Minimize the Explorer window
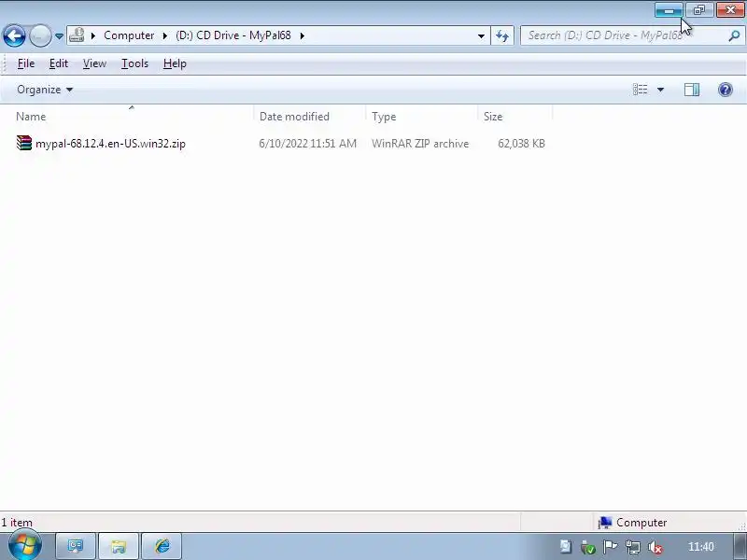This screenshot has height=560, width=747. [x=669, y=9]
